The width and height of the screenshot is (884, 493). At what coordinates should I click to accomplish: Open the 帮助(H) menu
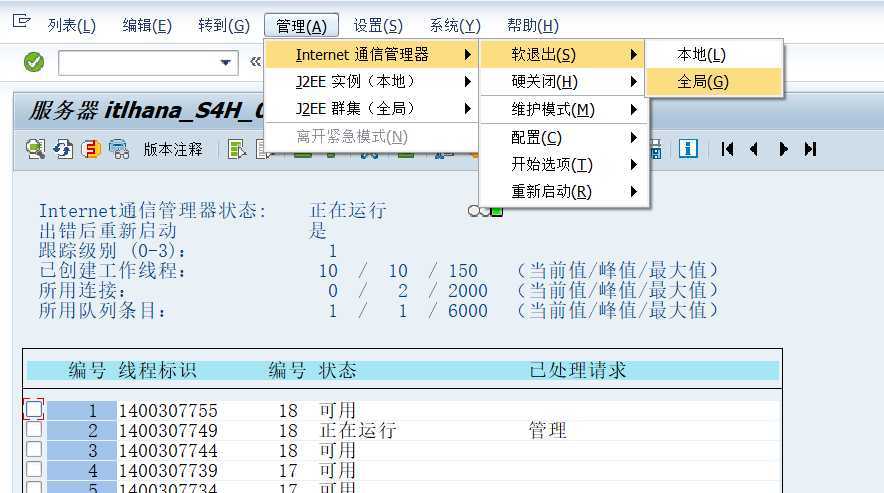[533, 26]
